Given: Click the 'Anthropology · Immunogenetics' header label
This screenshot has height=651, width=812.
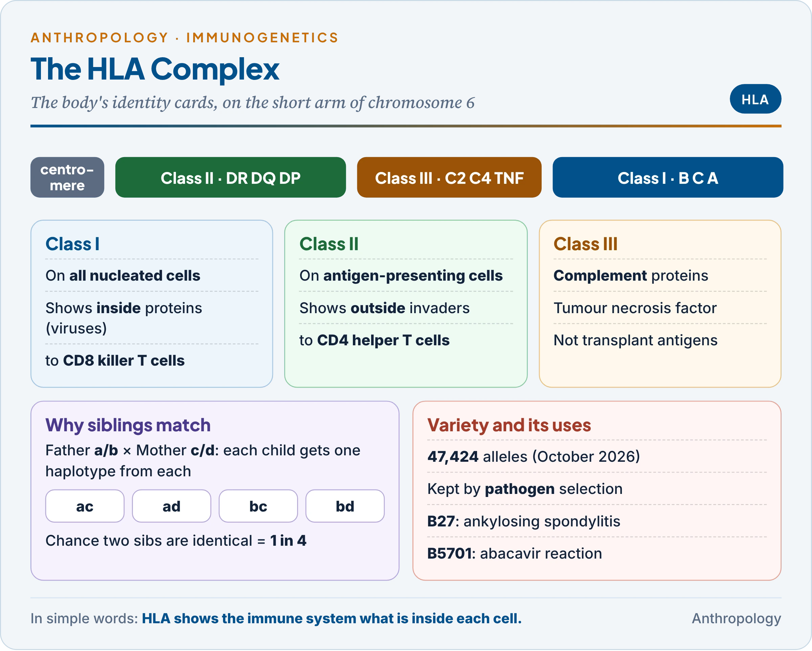Looking at the screenshot, I should 184,38.
